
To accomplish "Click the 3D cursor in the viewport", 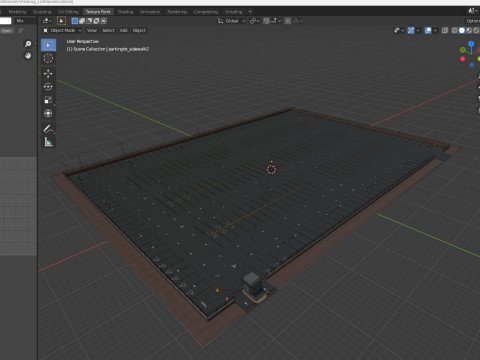I will 271,170.
